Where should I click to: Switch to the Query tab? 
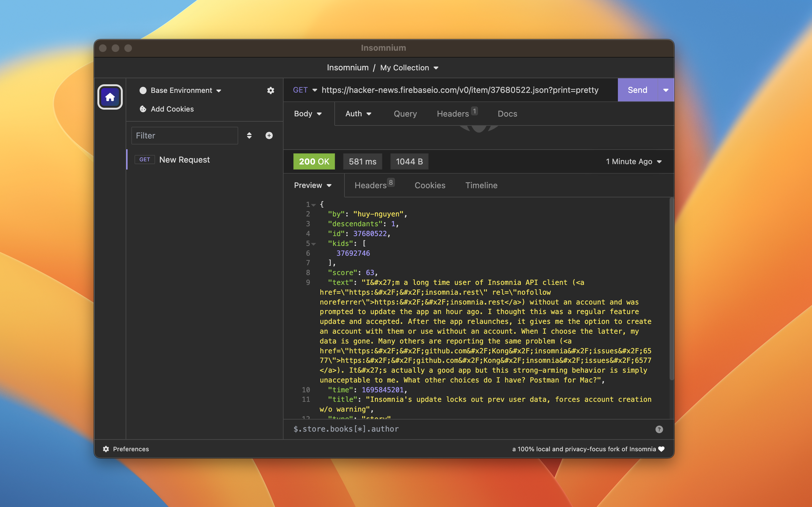[x=405, y=114]
